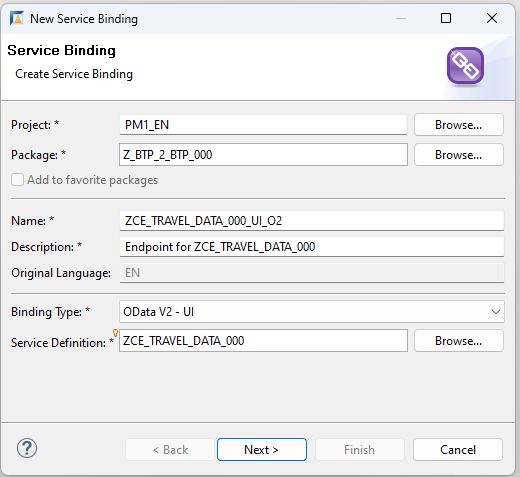
Task: Click the Eclipse ADT icon in the title bar
Action: pos(16,18)
